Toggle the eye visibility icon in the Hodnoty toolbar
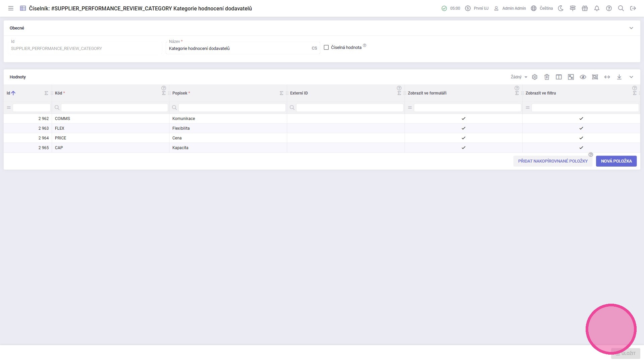Image resolution: width=644 pixels, height=362 pixels. pyautogui.click(x=583, y=77)
